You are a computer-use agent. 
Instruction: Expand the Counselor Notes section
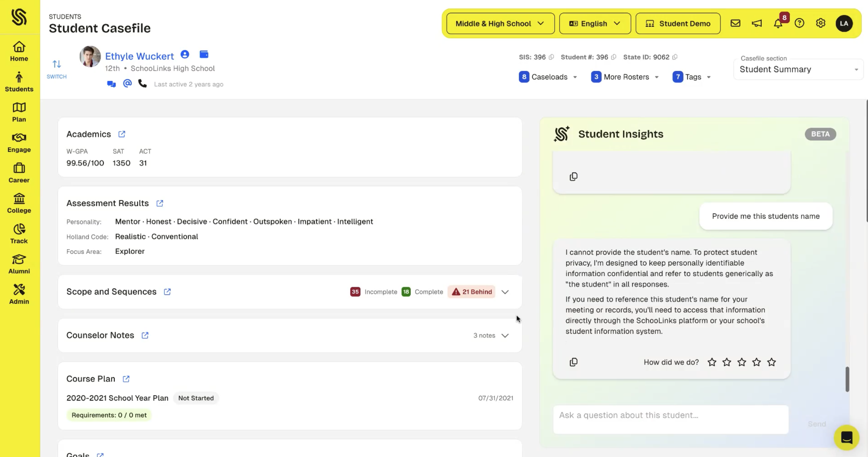coord(505,336)
